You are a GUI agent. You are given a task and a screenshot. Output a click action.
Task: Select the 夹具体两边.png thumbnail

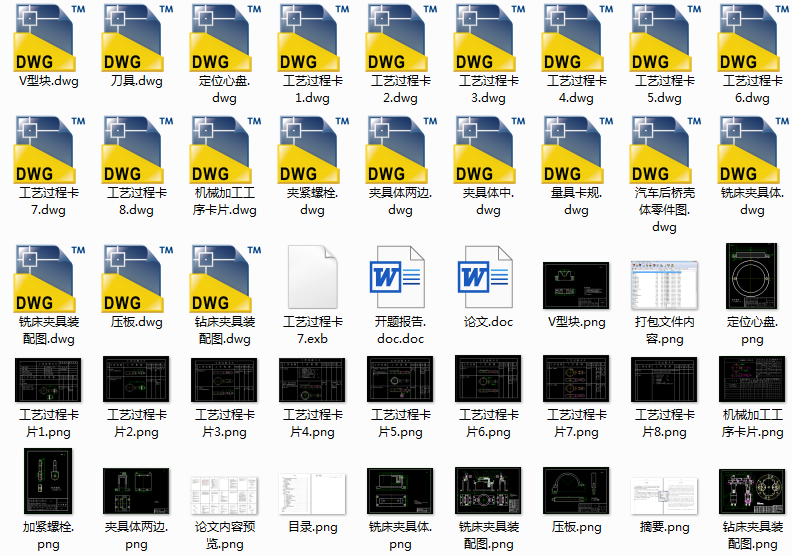tap(136, 491)
